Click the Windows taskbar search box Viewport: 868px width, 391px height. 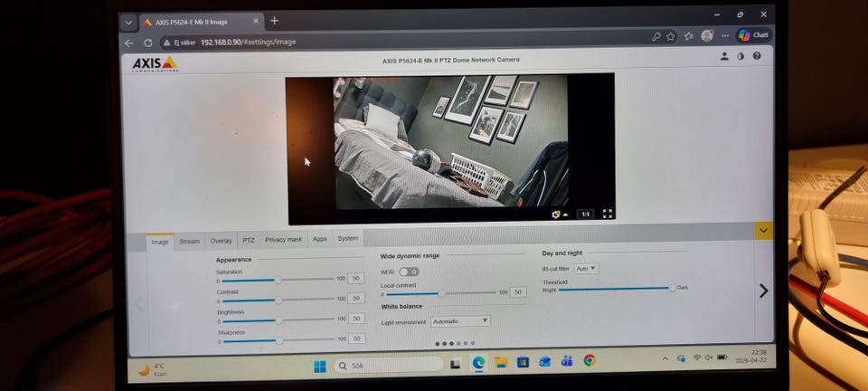point(389,366)
